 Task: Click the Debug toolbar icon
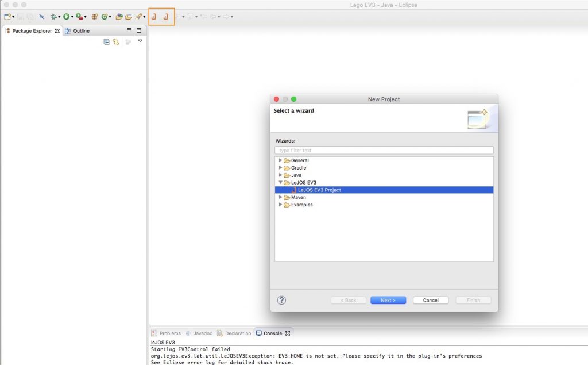coord(54,17)
